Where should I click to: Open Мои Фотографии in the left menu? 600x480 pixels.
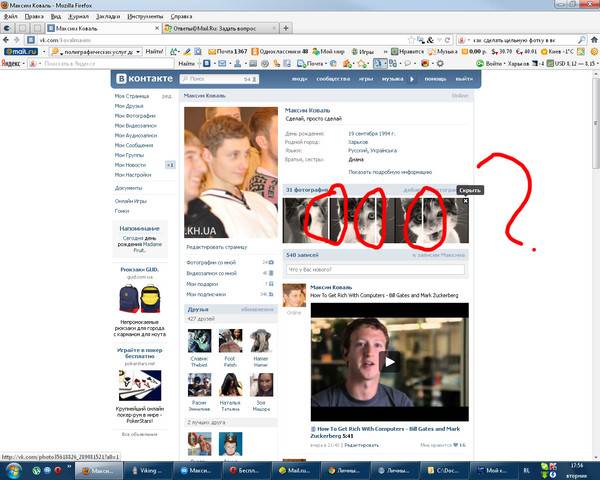(135, 116)
